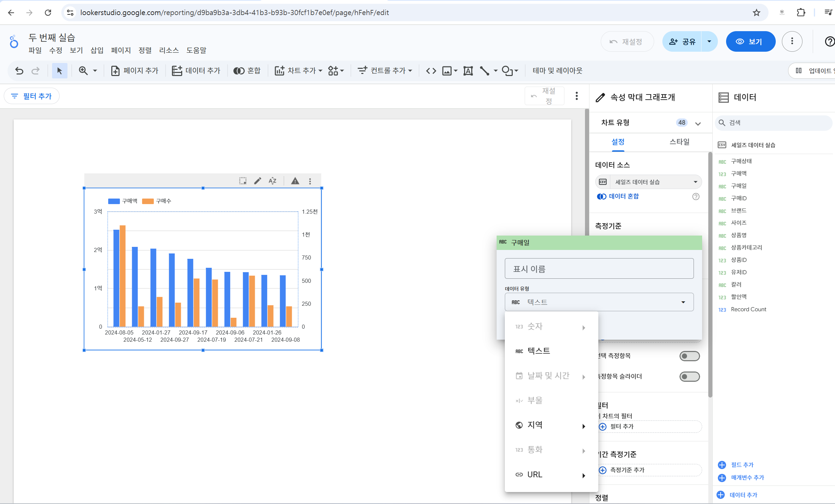Click the 필터 추가 button in the filter bar

[32, 96]
